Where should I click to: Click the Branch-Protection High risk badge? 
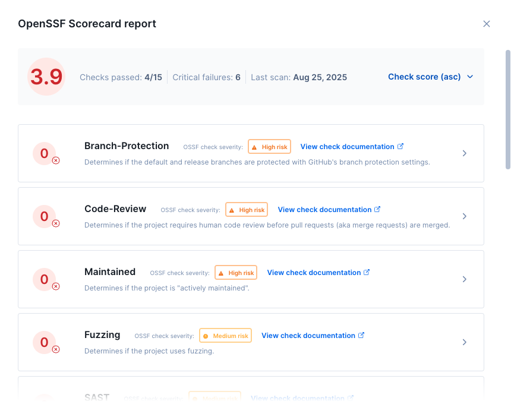click(x=269, y=147)
